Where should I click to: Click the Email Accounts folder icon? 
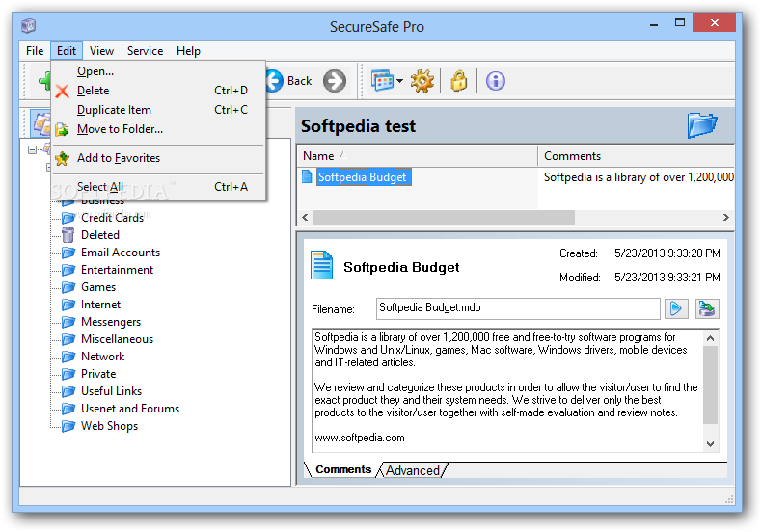[x=68, y=253]
